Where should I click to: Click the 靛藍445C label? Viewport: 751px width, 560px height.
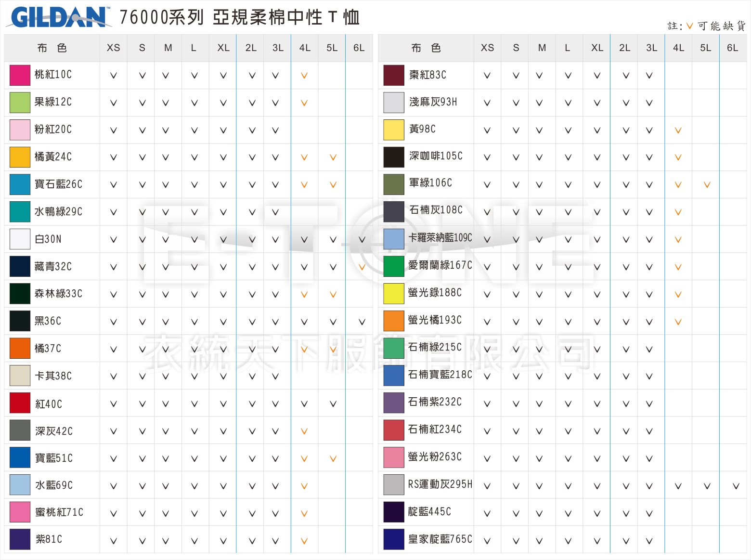pyautogui.click(x=429, y=511)
